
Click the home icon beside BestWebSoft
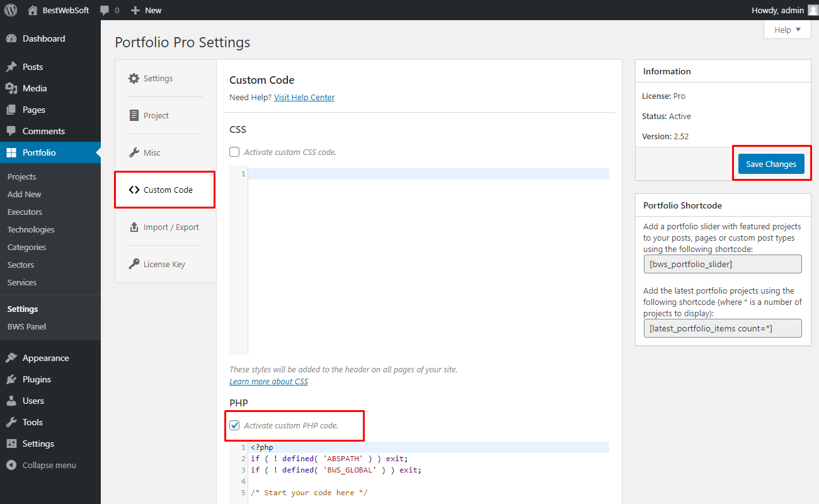point(33,10)
